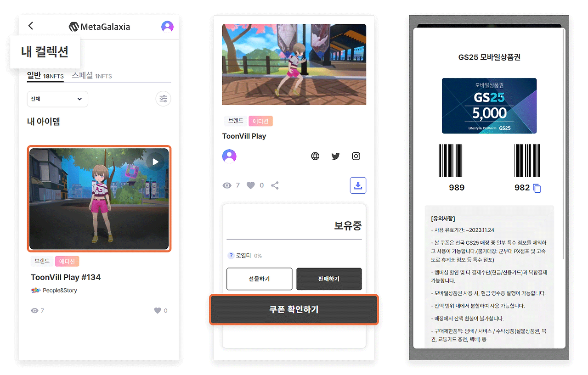The height and width of the screenshot is (375, 588).
Task: Share ToonVill Play via share icon
Action: (x=274, y=185)
